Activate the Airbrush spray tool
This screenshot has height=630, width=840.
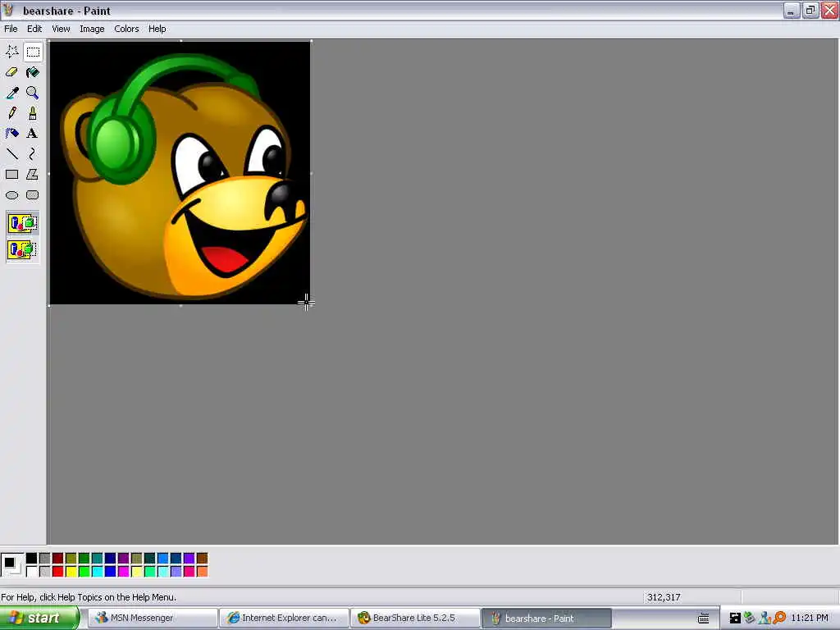click(11, 134)
